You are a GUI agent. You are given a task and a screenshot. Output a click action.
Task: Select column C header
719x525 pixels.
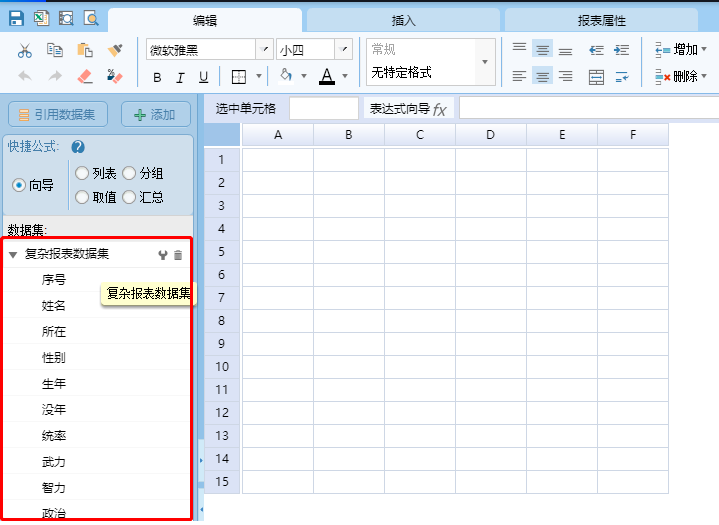point(420,135)
